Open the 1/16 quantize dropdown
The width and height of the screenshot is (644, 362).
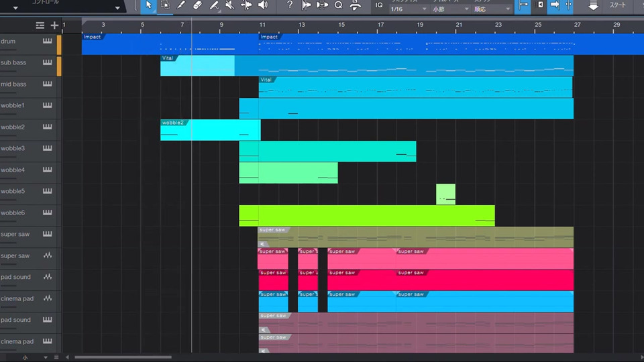(x=409, y=9)
